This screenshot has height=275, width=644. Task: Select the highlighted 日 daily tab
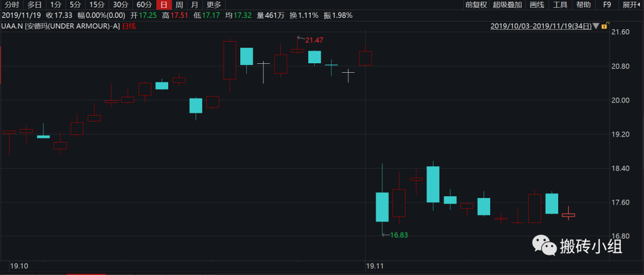164,5
